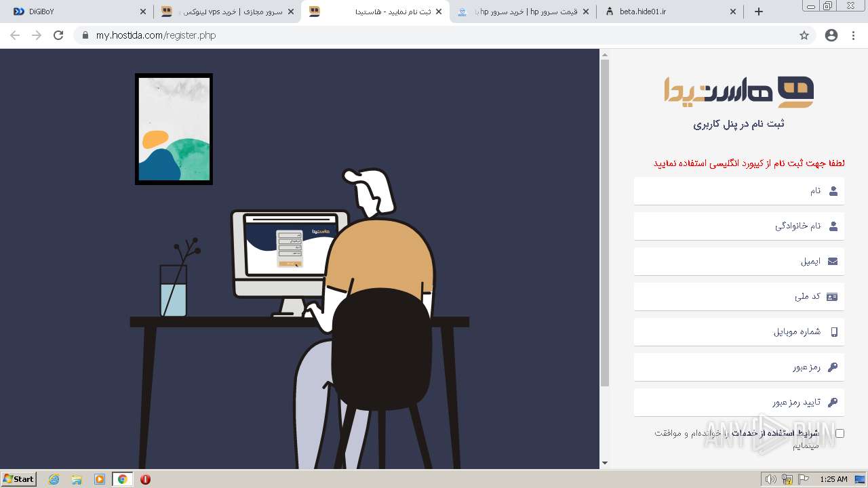Image resolution: width=868 pixels, height=488 pixels.
Task: Click ID card icon in national code field
Action: point(833,297)
